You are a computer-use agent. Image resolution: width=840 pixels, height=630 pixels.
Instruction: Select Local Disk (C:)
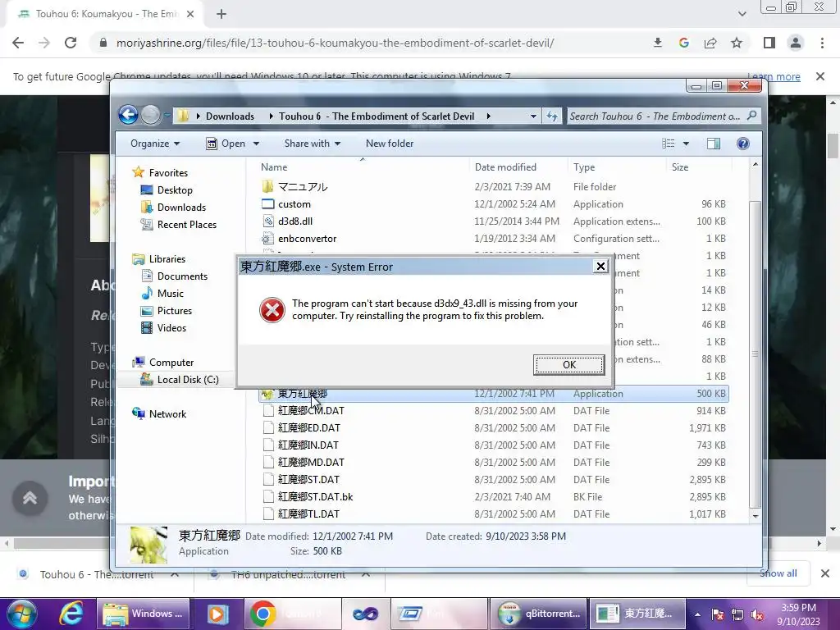[x=188, y=380]
